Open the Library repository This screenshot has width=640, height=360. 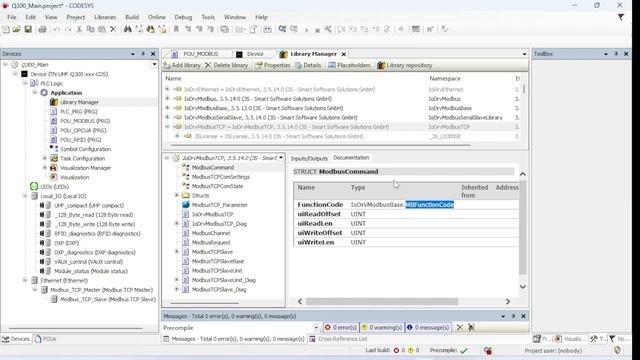pos(404,65)
